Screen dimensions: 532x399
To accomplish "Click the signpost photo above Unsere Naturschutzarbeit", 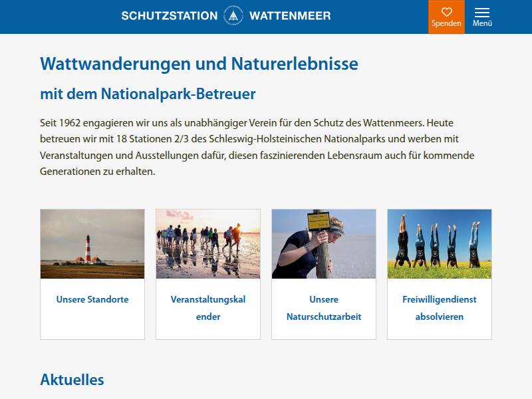I will (323, 243).
